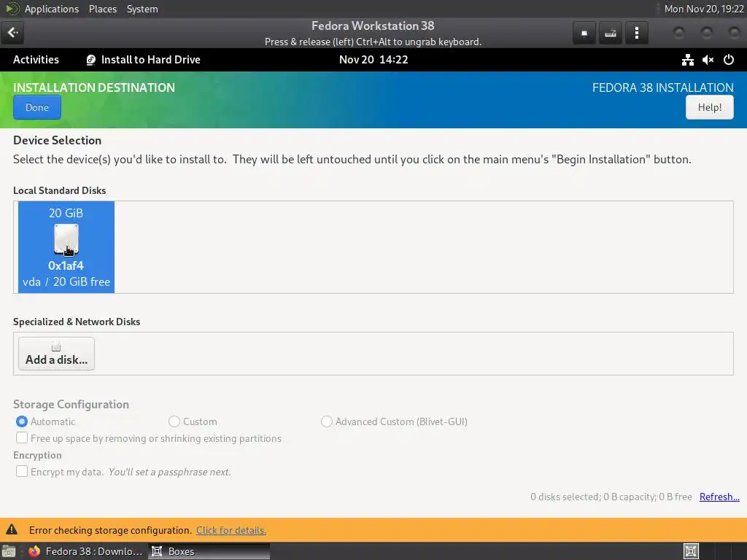Open the System menu
Viewport: 747px width, 560px height.
coord(142,9)
